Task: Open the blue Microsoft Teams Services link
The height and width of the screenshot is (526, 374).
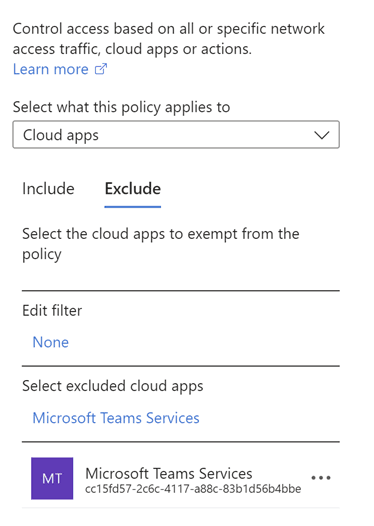Action: point(116,418)
